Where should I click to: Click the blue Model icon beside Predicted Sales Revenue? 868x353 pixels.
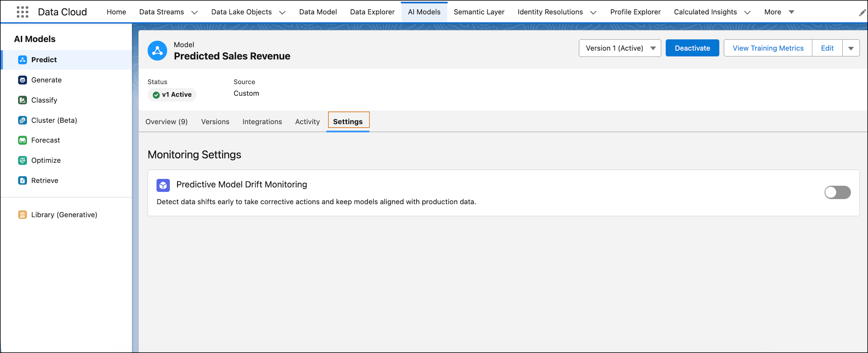point(157,50)
